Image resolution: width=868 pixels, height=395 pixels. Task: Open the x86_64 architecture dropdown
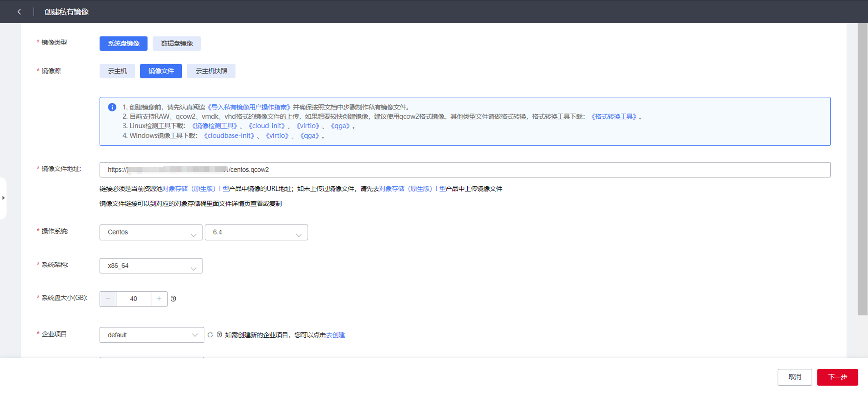pyautogui.click(x=151, y=266)
